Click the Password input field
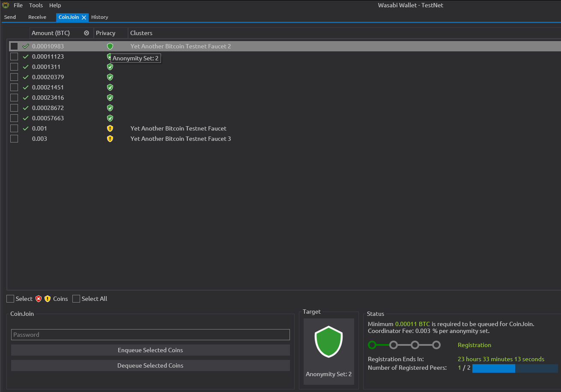The image size is (561, 392). tap(150, 335)
